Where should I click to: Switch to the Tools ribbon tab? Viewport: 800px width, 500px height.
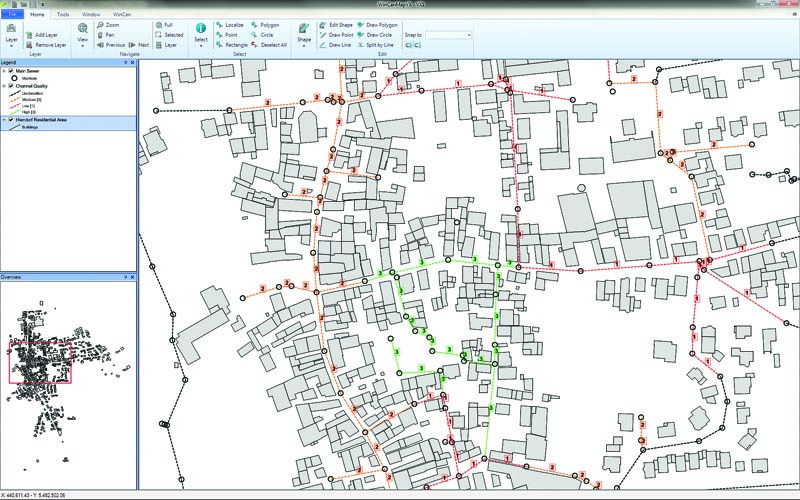pos(63,16)
